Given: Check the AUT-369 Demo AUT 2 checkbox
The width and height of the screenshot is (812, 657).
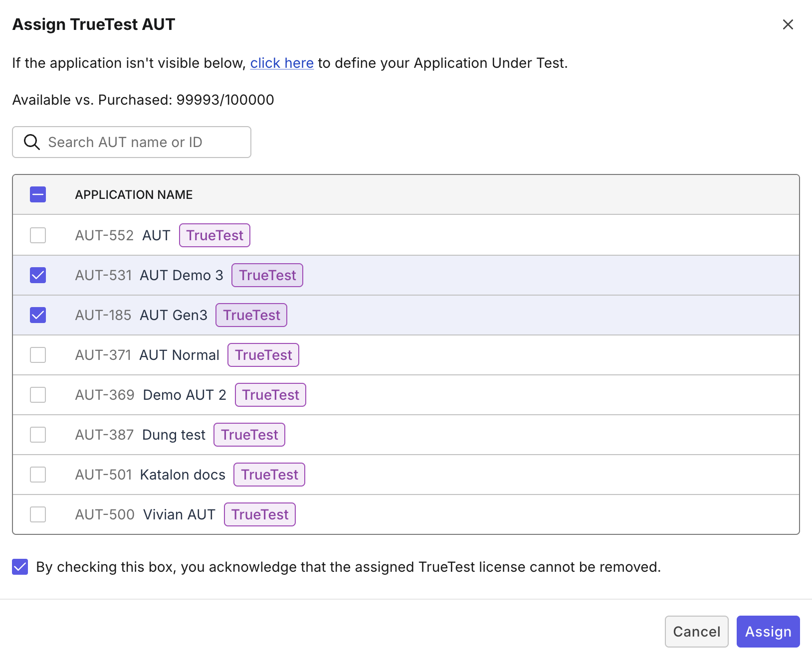Looking at the screenshot, I should 38,395.
